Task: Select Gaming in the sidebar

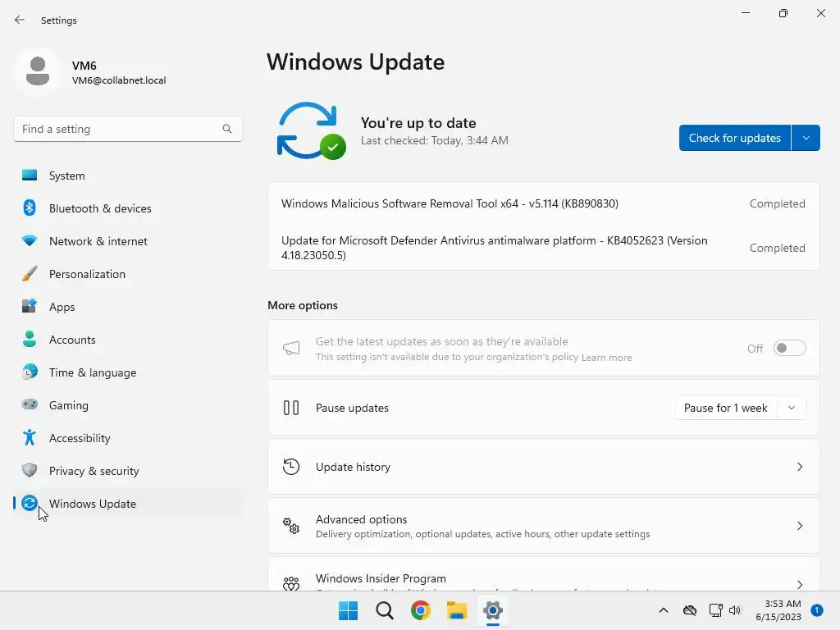Action: (x=127, y=405)
